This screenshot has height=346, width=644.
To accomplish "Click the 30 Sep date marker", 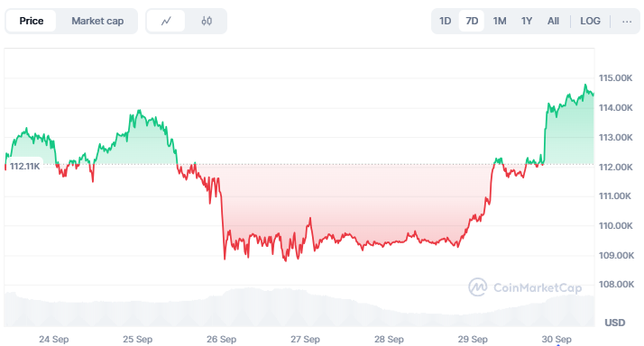I will pyautogui.click(x=557, y=340).
